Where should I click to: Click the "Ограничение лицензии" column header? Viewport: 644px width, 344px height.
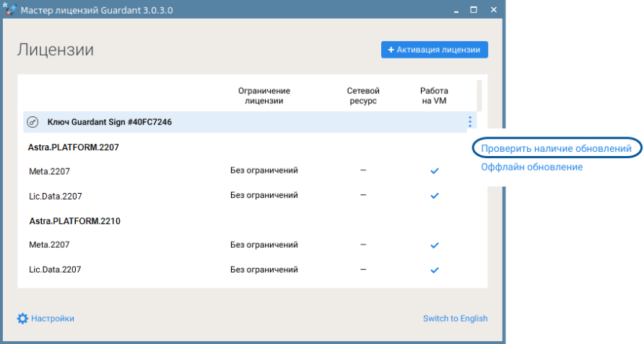[264, 95]
